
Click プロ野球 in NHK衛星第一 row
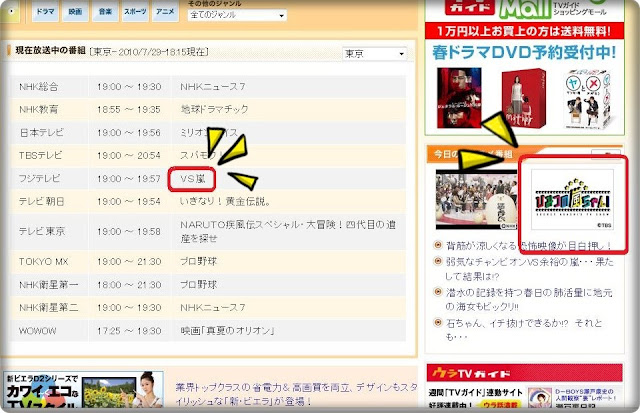pos(198,284)
